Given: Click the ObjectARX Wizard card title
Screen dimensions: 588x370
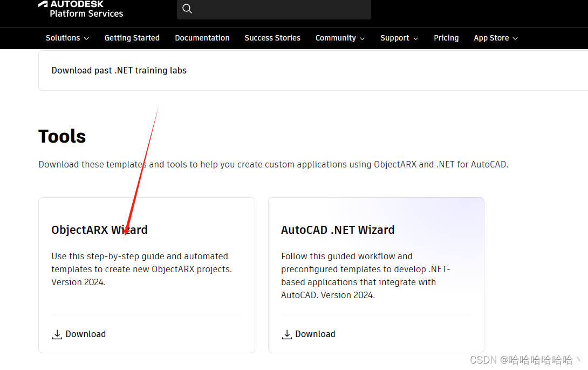Looking at the screenshot, I should [99, 230].
